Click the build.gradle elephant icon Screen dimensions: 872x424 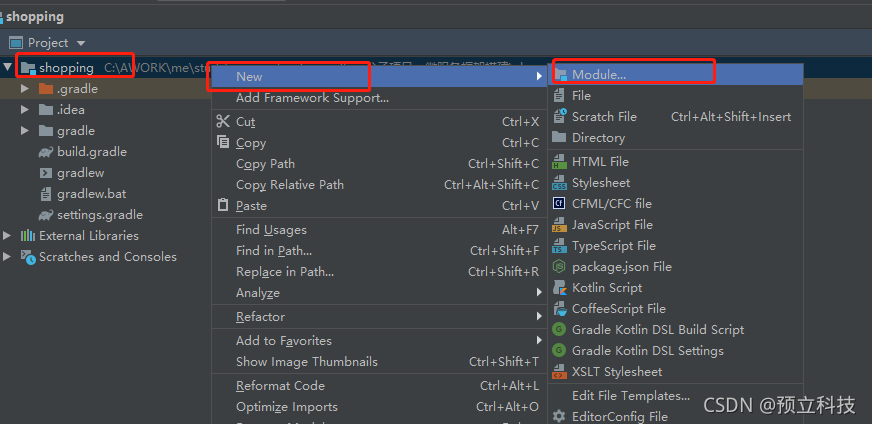coord(46,152)
